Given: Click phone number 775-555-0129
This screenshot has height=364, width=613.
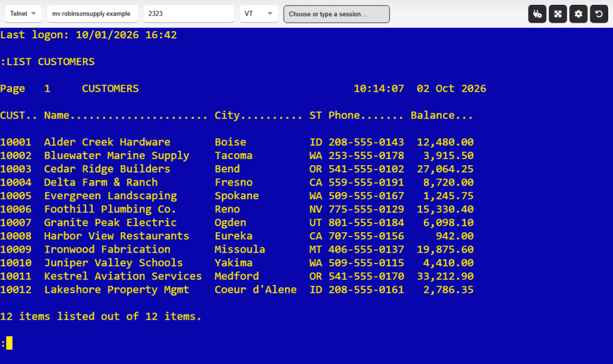Looking at the screenshot, I should 366,209.
